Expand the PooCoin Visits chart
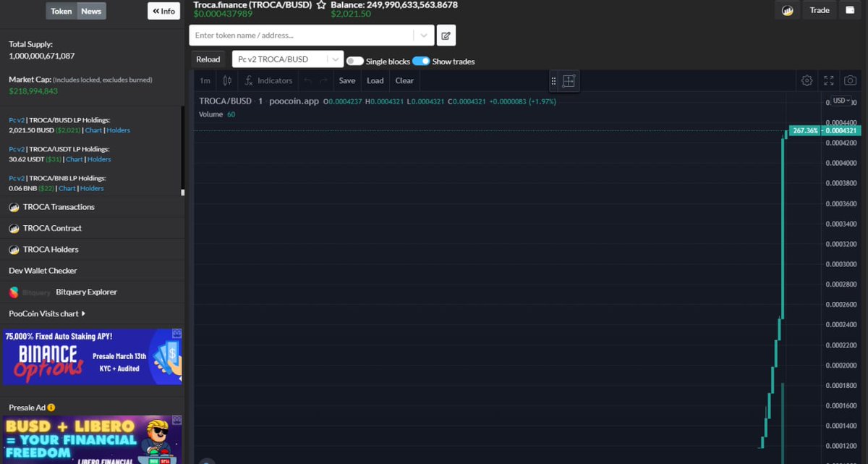 pyautogui.click(x=47, y=313)
